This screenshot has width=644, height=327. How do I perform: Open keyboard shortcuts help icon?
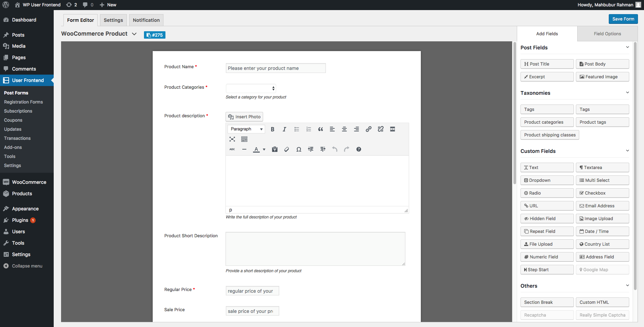point(359,149)
